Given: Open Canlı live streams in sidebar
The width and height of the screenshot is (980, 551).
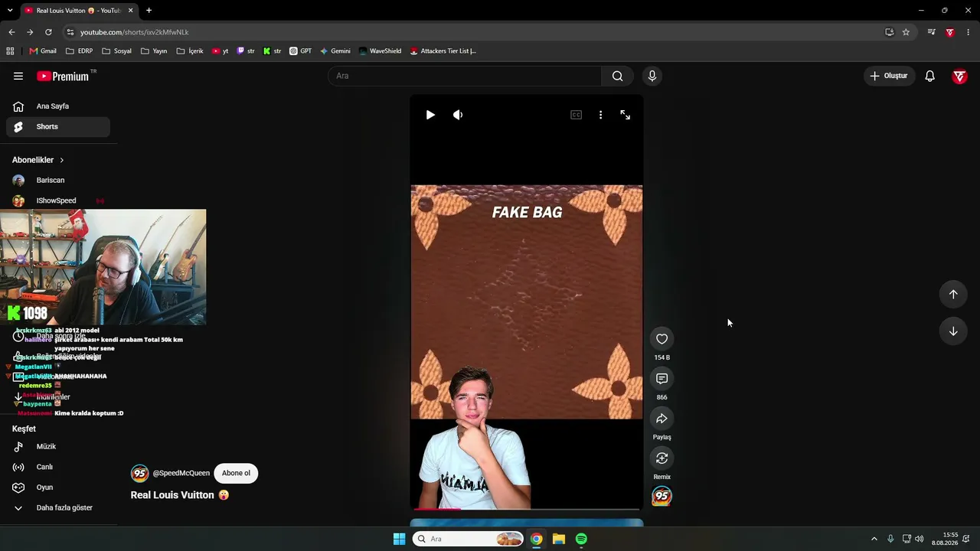Looking at the screenshot, I should [58, 468].
